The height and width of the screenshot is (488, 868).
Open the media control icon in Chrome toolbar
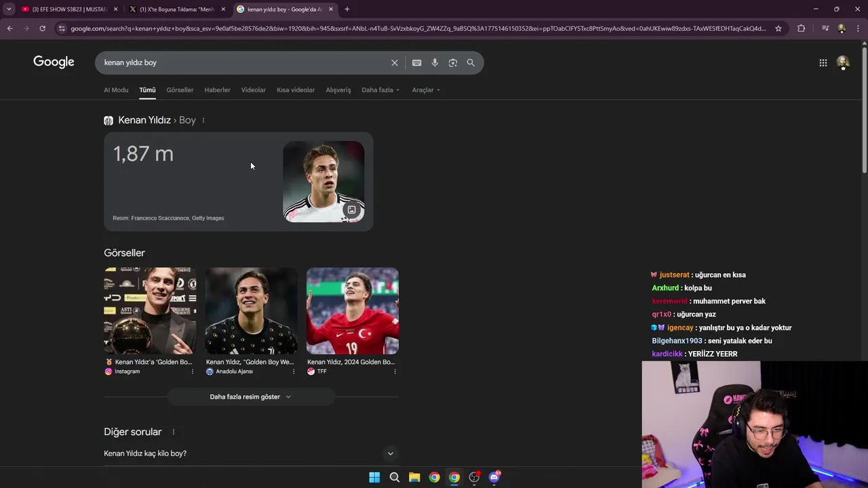point(825,28)
